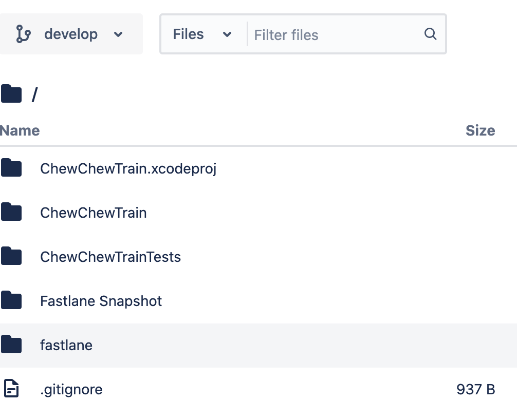Click folder icon of ChewChewTrainTests
The width and height of the screenshot is (517, 420).
pos(11,256)
